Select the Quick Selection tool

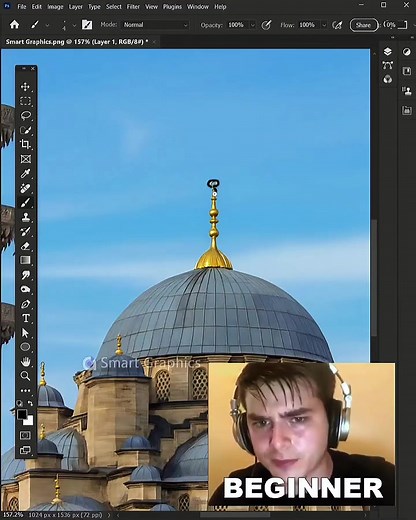25,130
